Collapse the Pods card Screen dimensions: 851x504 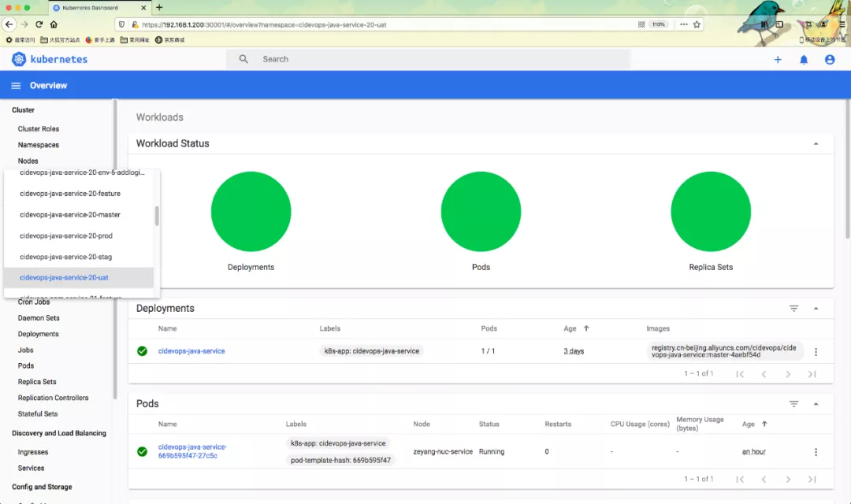(816, 404)
